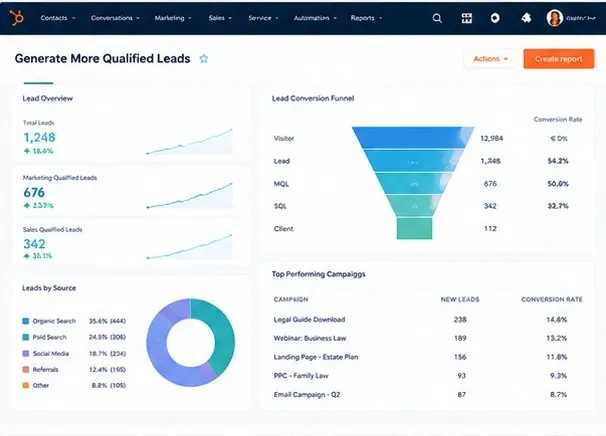This screenshot has width=606, height=436.
Task: Click the round settings icon in navbar
Action: coord(495,18)
